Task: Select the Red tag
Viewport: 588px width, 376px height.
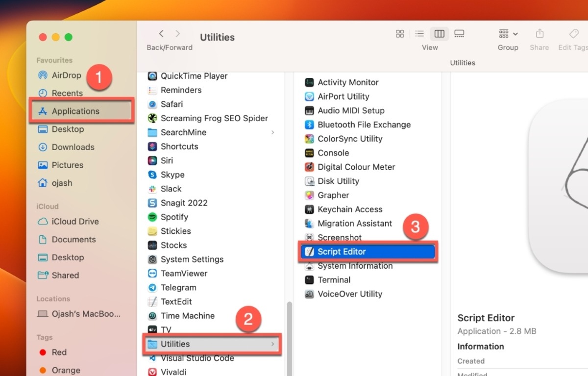Action: (59, 352)
